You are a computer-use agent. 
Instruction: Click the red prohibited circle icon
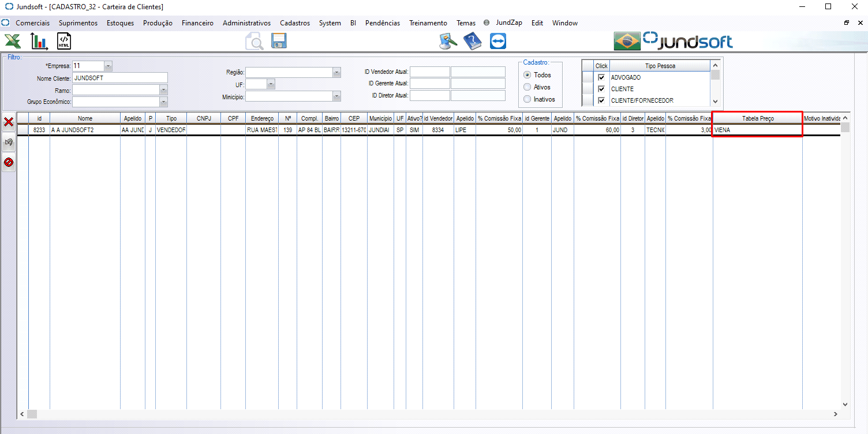pos(9,162)
